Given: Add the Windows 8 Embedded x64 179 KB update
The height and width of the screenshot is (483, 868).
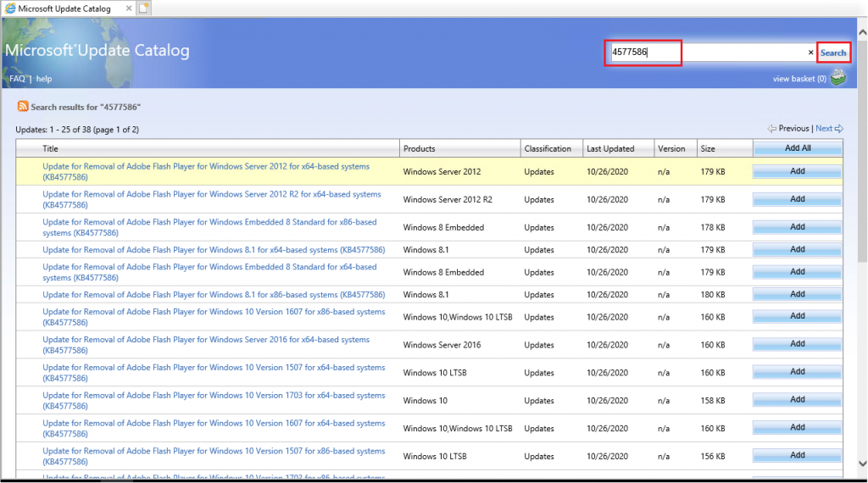Looking at the screenshot, I should (x=798, y=272).
